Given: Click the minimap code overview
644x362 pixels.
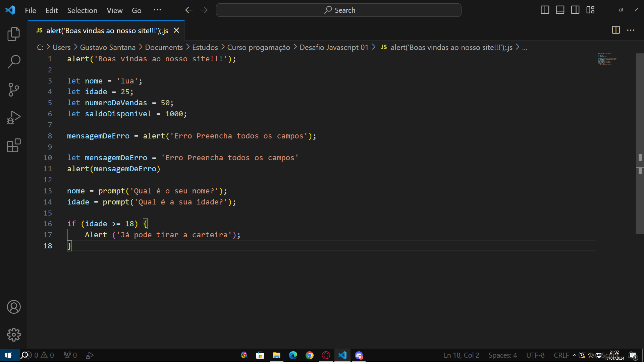Looking at the screenshot, I should click(607, 59).
